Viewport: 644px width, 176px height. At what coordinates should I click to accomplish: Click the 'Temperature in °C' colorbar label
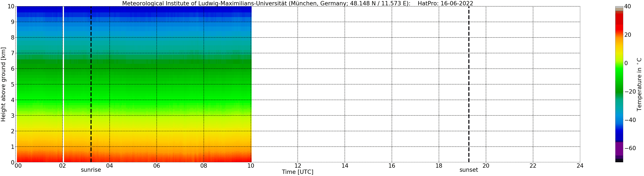(639, 84)
